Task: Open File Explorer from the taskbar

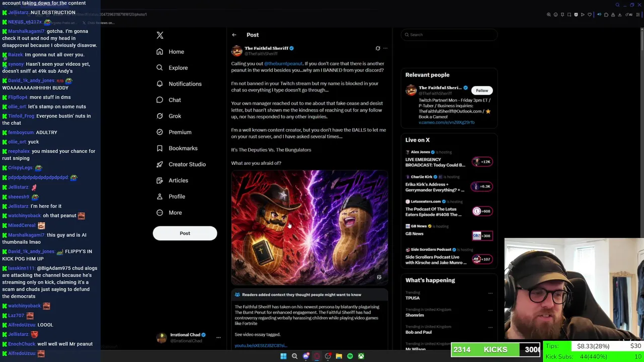Action: (x=339, y=356)
